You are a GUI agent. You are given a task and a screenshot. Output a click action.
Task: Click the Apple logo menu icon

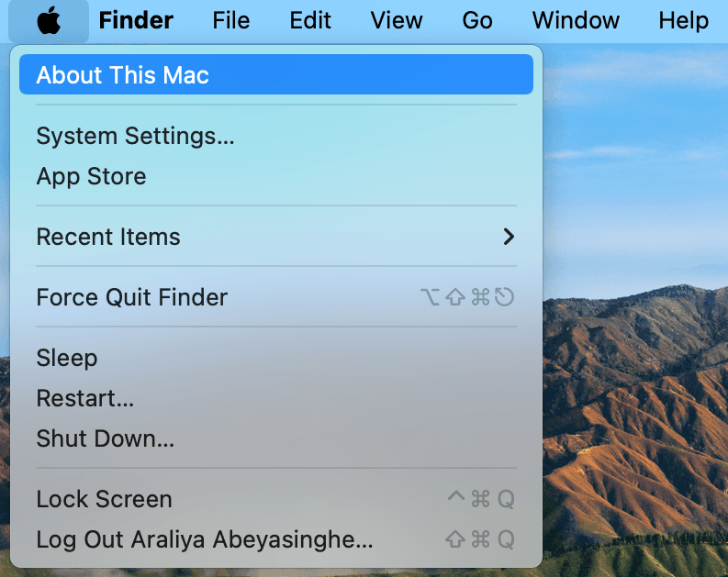tap(50, 21)
